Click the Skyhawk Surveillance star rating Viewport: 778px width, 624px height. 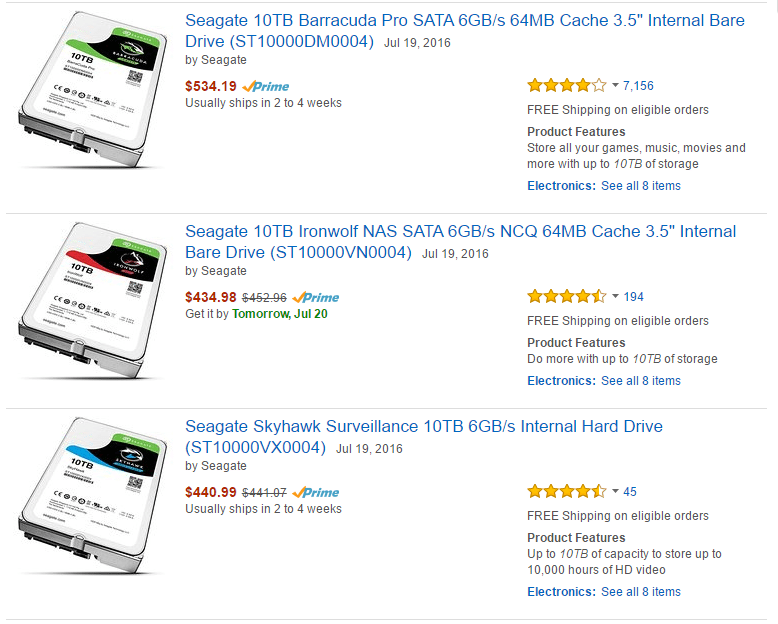tap(566, 492)
